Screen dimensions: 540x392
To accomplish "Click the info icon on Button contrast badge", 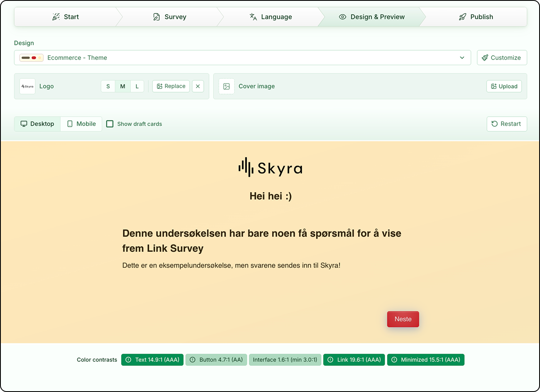I will point(192,360).
